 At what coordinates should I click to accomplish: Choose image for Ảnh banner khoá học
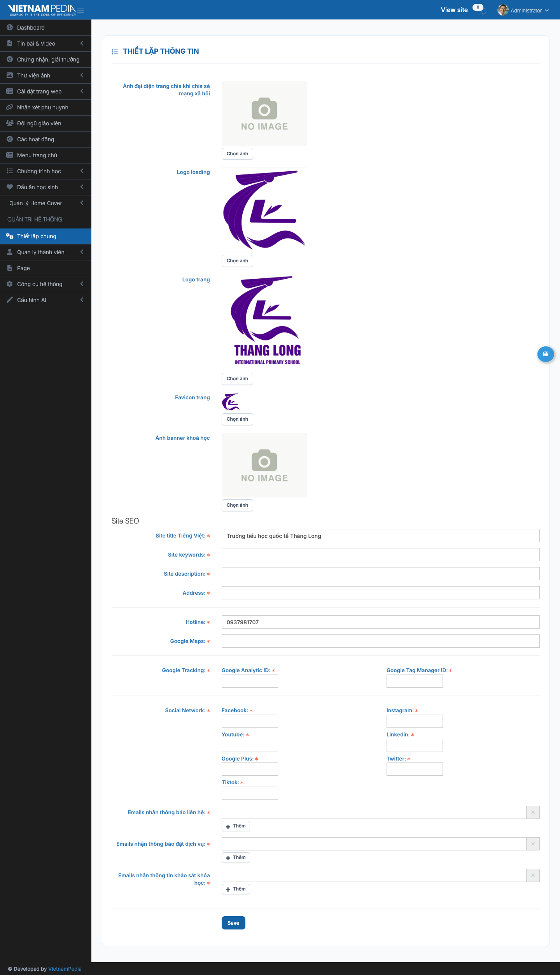237,505
